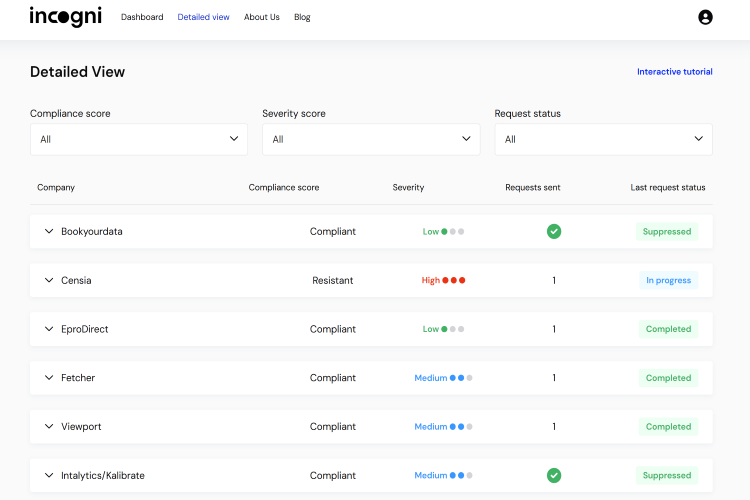Start the Interactive tutorial
This screenshot has height=500, width=750.
(674, 72)
